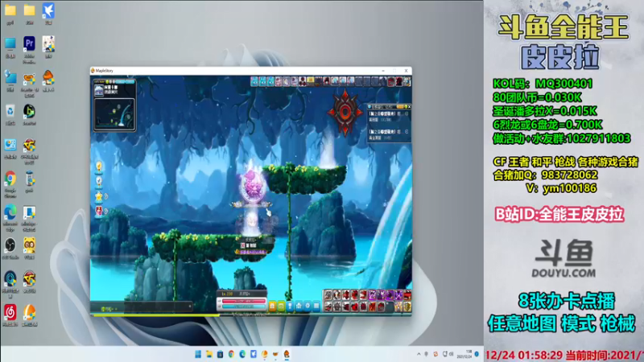644x362 pixels.
Task: Open the clock and date in the taskbar
Action: pyautogui.click(x=465, y=354)
